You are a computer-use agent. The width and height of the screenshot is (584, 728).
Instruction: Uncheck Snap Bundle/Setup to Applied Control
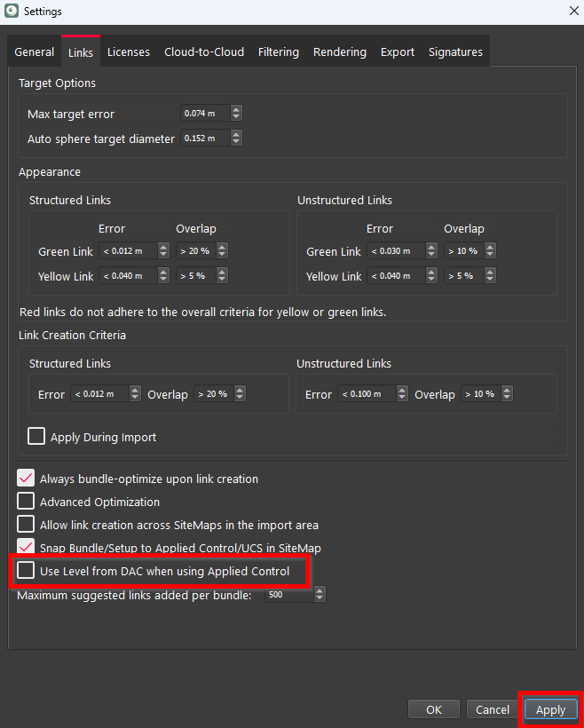click(x=26, y=548)
